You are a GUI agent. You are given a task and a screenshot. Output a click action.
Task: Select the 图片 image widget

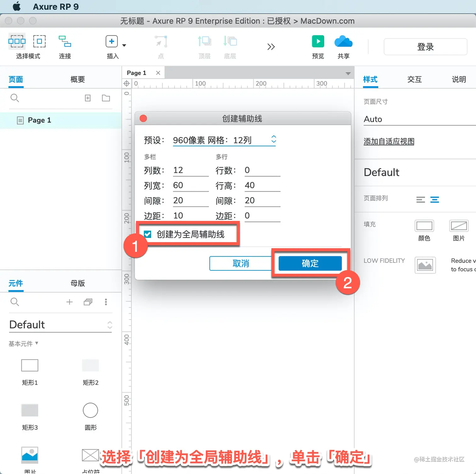(x=30, y=455)
